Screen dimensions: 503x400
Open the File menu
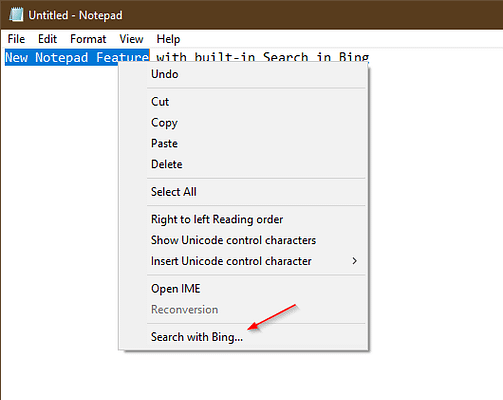(x=16, y=39)
